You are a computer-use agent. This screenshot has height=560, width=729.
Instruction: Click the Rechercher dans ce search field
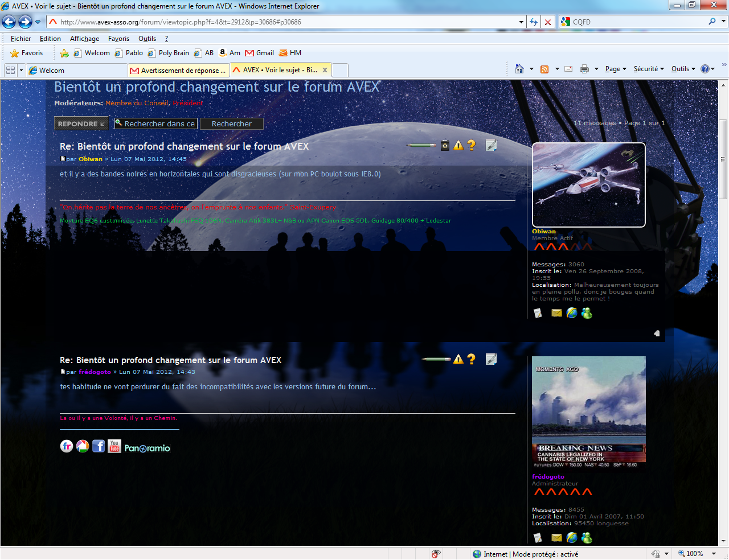pyautogui.click(x=156, y=123)
